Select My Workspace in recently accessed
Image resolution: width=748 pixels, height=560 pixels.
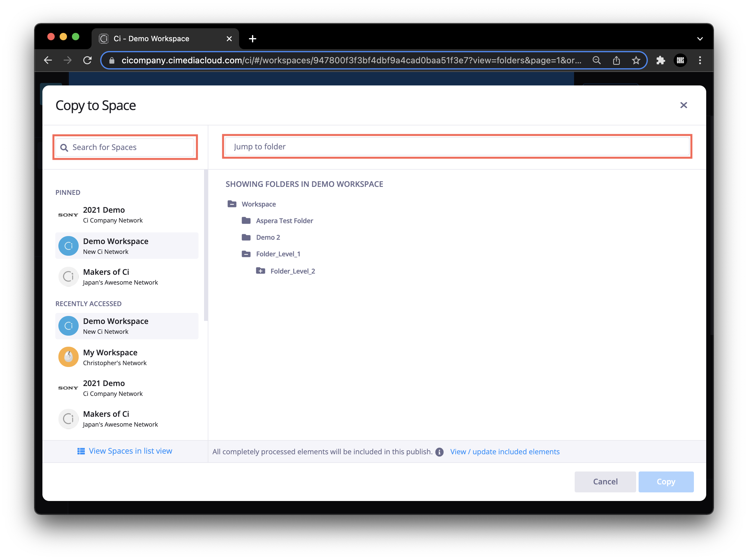click(127, 357)
